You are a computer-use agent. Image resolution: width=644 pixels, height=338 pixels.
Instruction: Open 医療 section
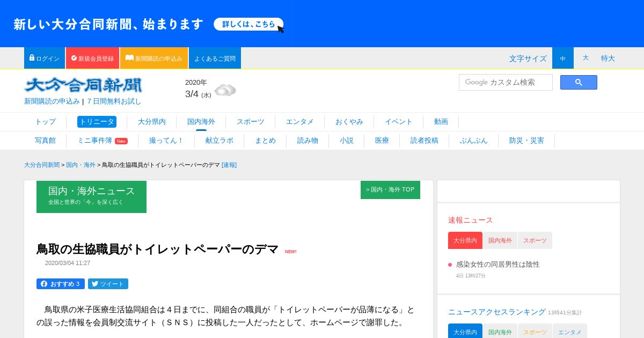pyautogui.click(x=382, y=141)
